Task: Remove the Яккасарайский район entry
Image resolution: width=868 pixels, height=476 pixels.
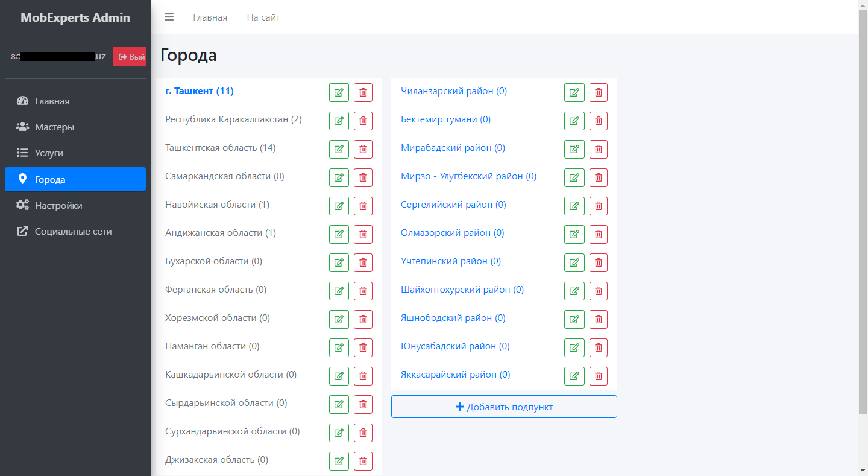Action: [x=598, y=376]
